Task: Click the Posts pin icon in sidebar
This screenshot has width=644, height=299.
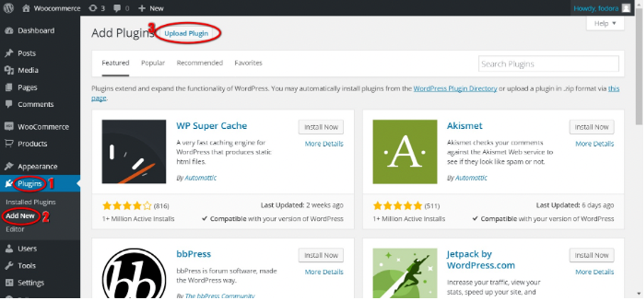Action: [x=9, y=53]
